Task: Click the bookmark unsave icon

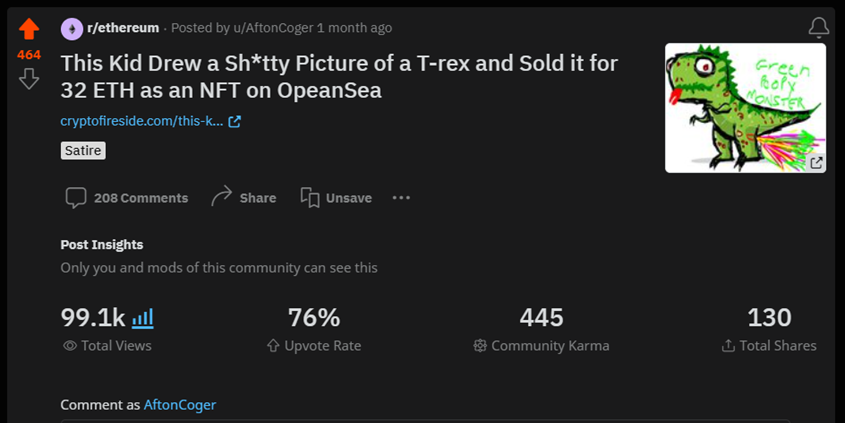Action: (310, 198)
